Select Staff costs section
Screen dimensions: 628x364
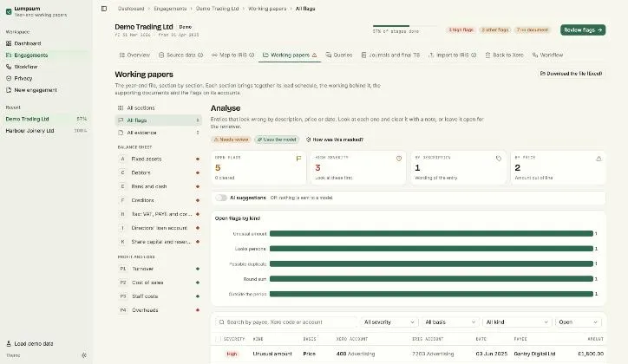159,296
